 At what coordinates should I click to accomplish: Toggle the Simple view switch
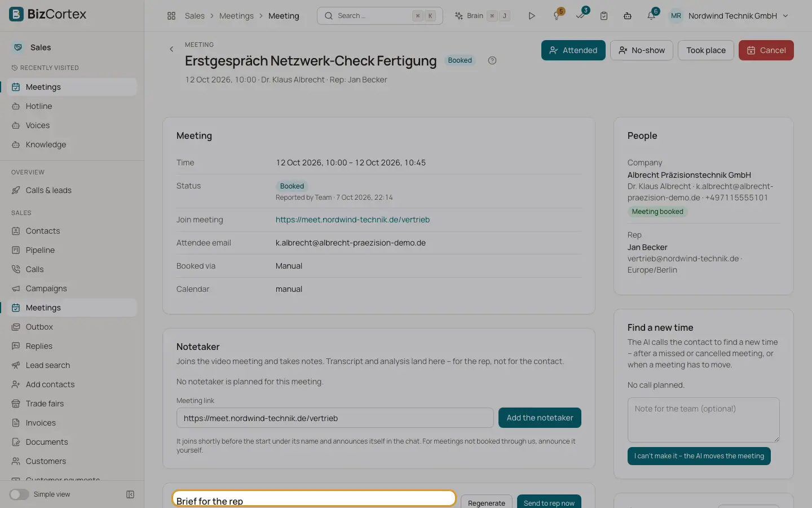19,494
